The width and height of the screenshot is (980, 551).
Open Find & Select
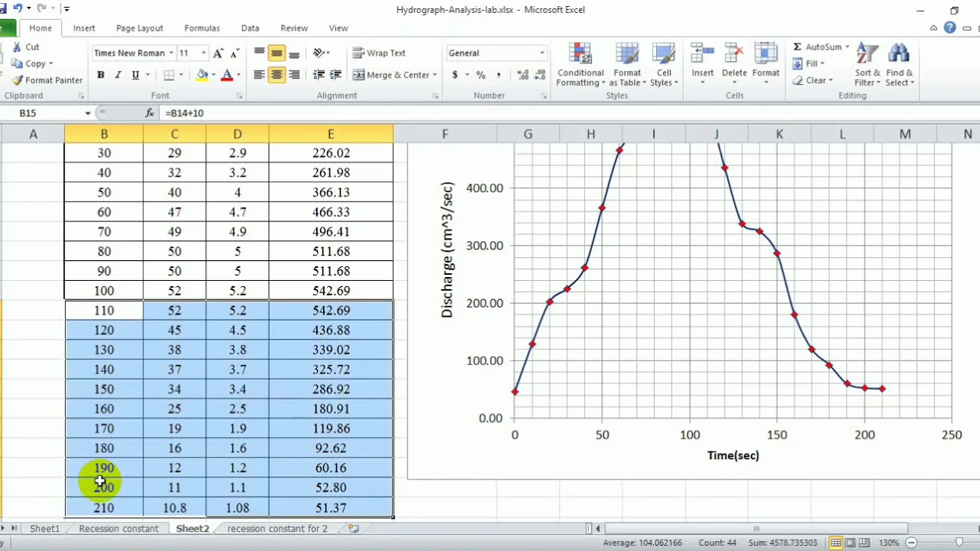[899, 65]
